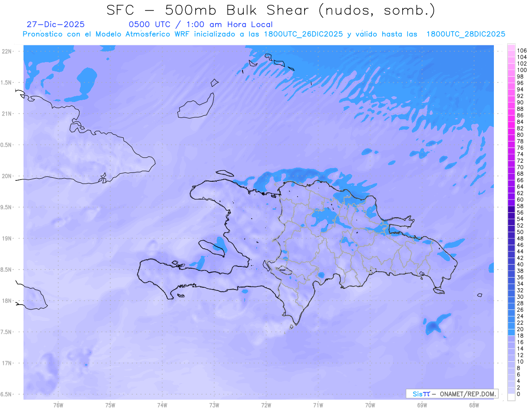Click the '73W' longitude label
The height and width of the screenshot is (411, 532).
pyautogui.click(x=214, y=405)
